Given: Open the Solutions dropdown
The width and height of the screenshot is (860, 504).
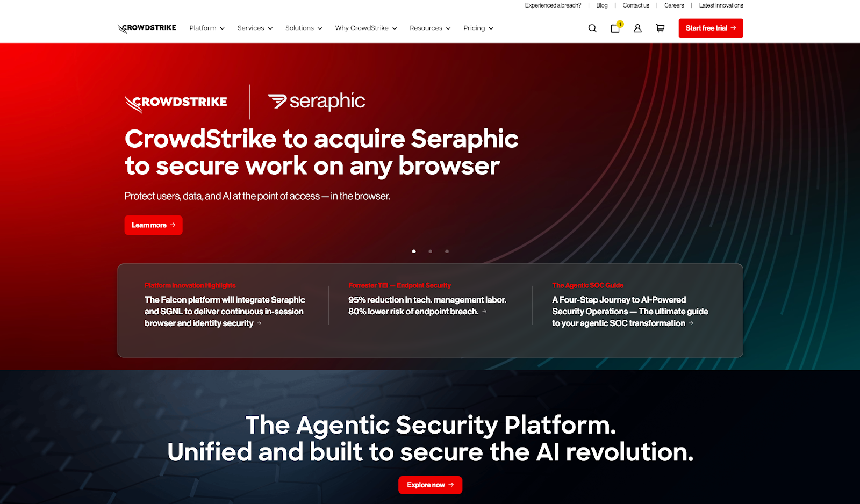Looking at the screenshot, I should click(303, 28).
